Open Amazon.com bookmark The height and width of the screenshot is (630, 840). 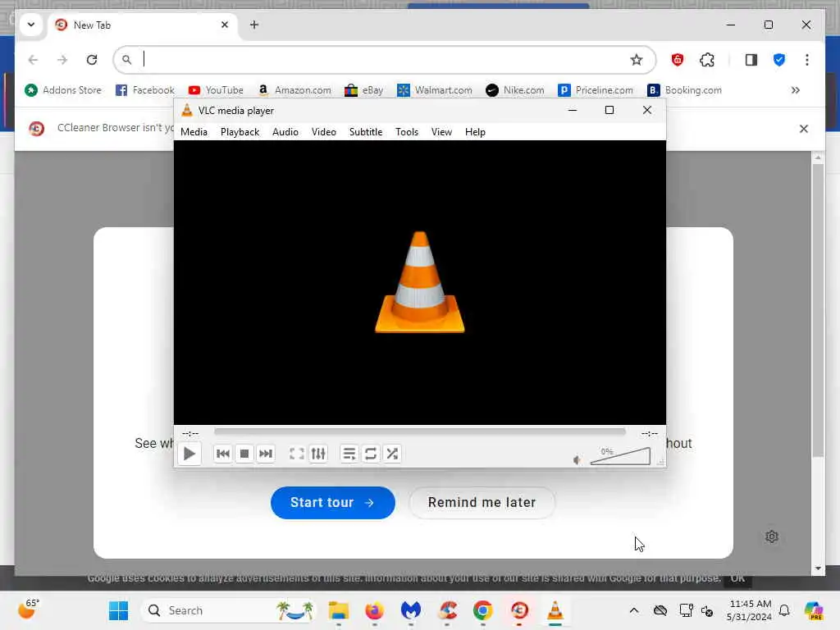[294, 90]
